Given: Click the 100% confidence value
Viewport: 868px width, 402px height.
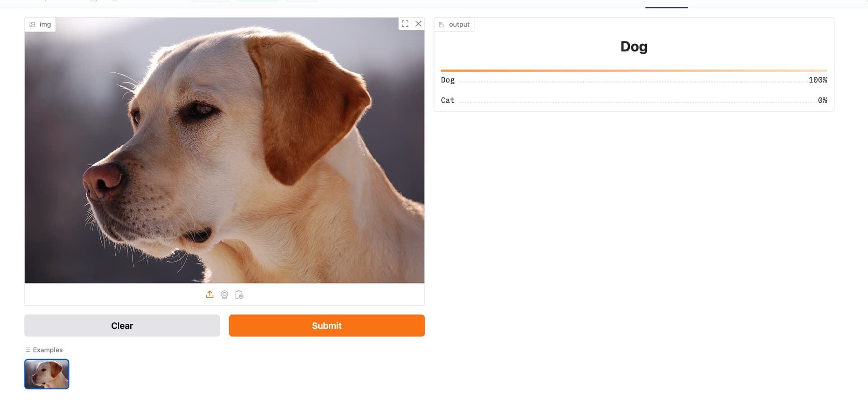Looking at the screenshot, I should (x=818, y=80).
